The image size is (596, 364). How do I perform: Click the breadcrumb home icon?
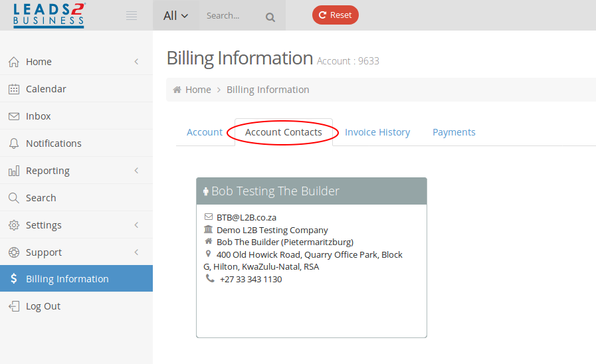pos(177,90)
